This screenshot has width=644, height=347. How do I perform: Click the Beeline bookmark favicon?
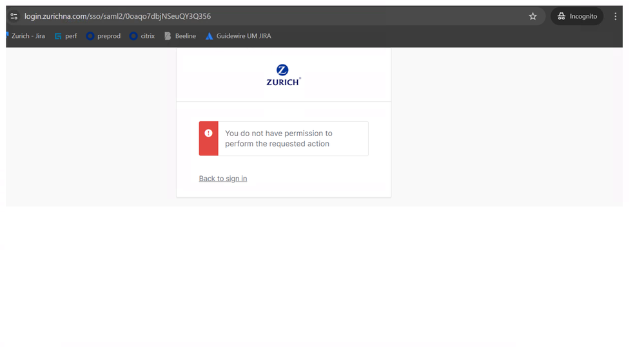168,36
